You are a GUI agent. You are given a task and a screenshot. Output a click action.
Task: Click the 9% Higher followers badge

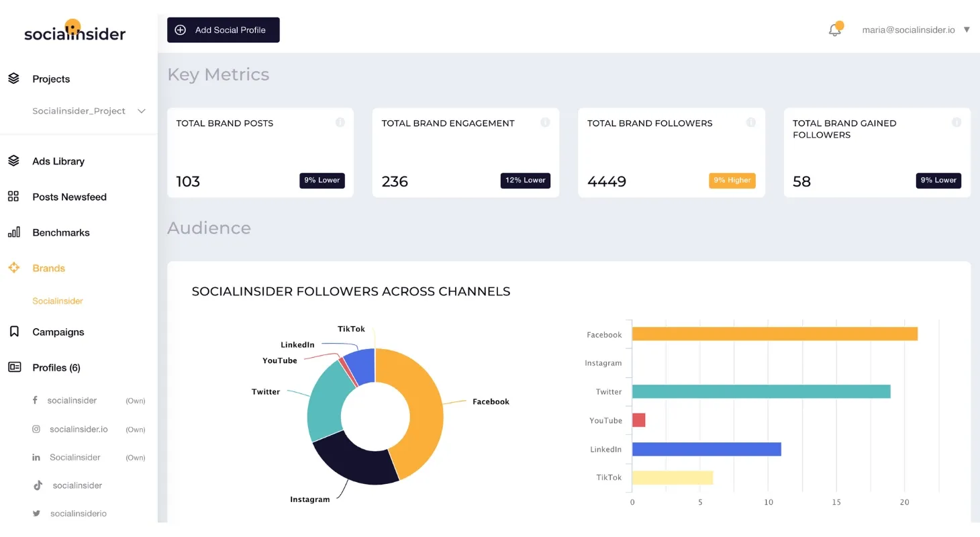coord(732,181)
